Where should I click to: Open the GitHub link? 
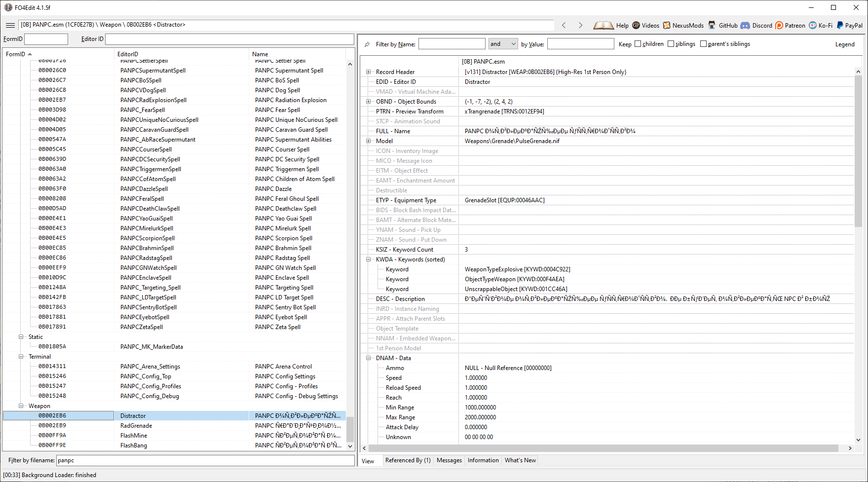(x=722, y=25)
